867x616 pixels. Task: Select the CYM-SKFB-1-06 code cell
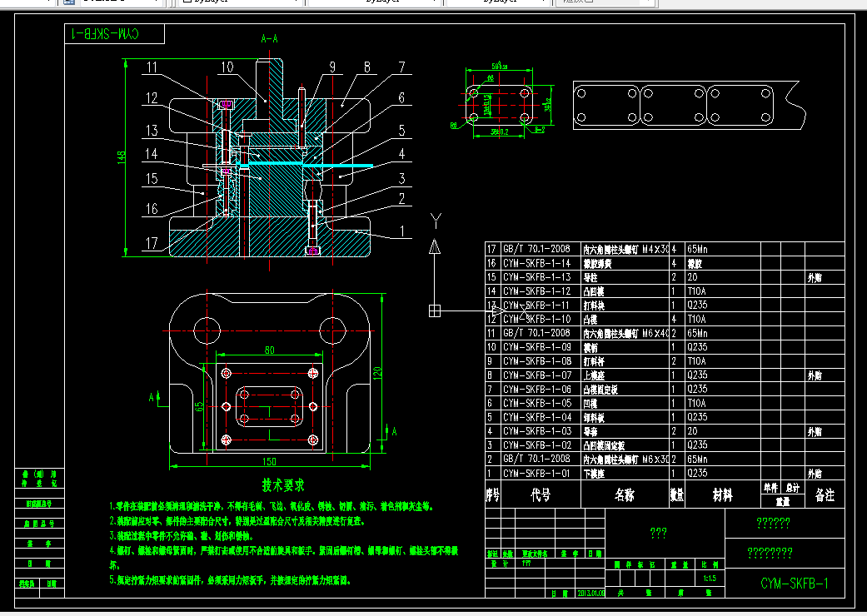click(536, 389)
